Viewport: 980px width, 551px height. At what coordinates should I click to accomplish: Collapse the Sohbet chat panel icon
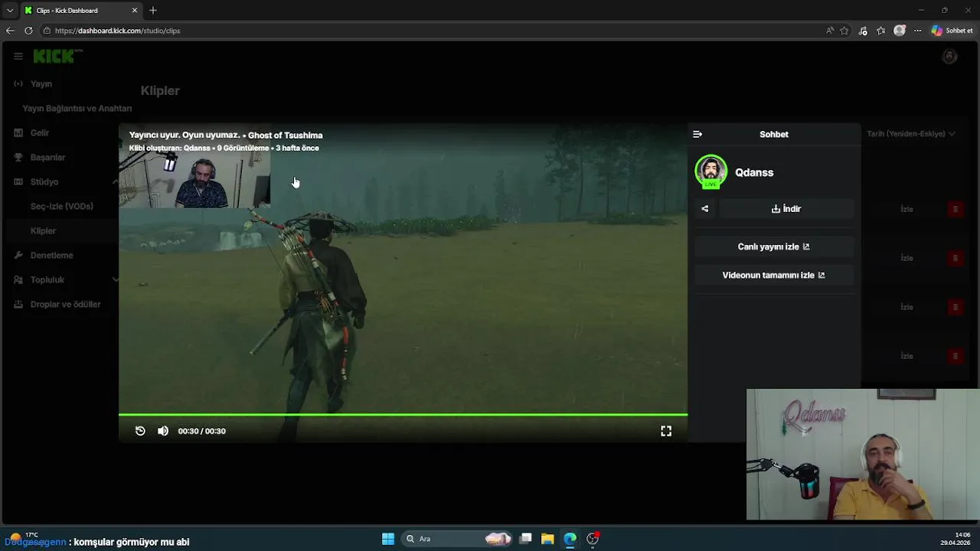click(697, 134)
